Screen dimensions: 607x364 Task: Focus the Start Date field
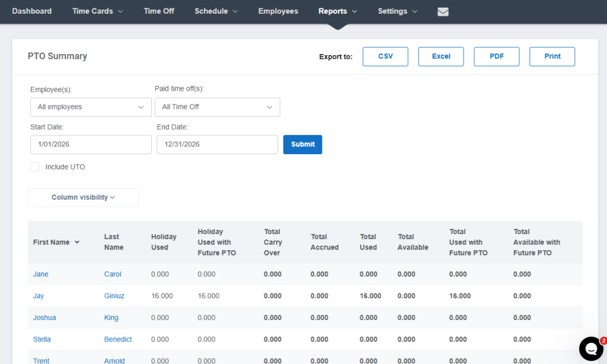91,145
